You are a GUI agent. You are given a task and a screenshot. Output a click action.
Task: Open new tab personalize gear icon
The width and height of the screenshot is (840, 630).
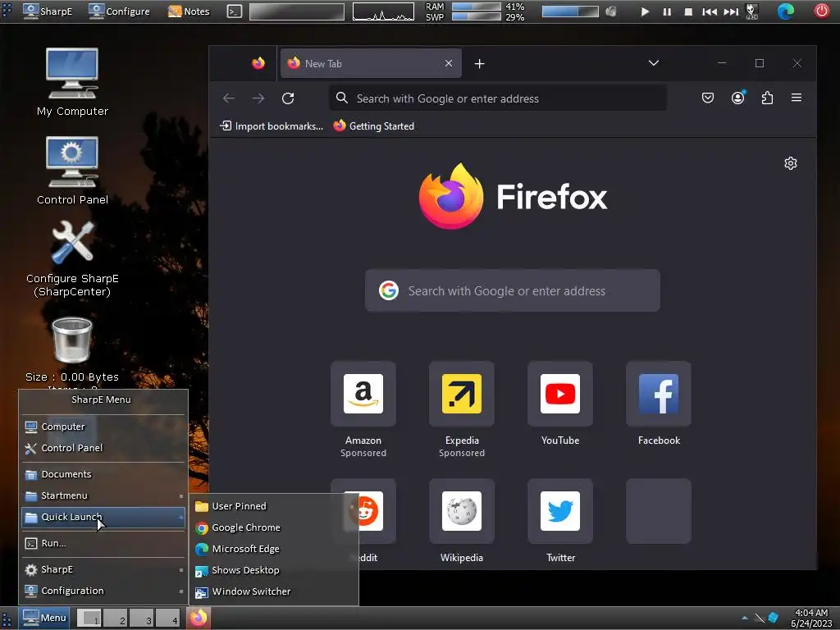pos(791,163)
